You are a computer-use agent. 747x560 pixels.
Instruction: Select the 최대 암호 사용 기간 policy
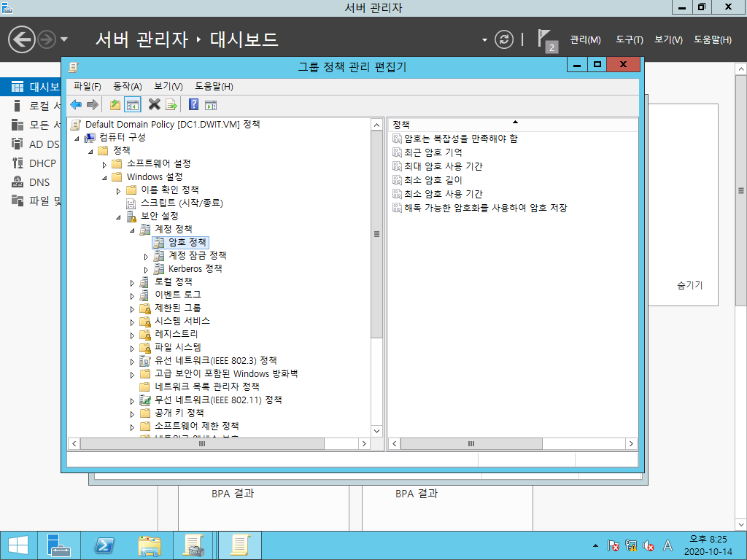[443, 166]
